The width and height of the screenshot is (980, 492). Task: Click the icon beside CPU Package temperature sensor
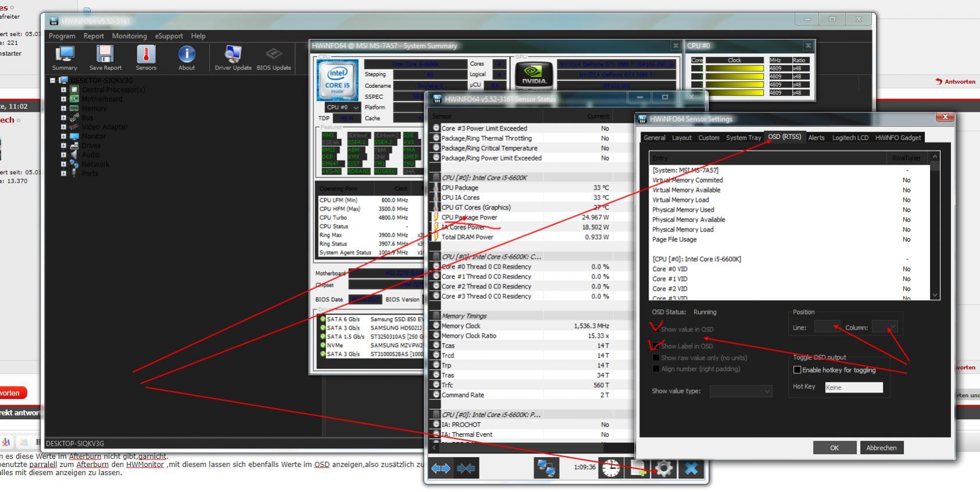pos(437,188)
